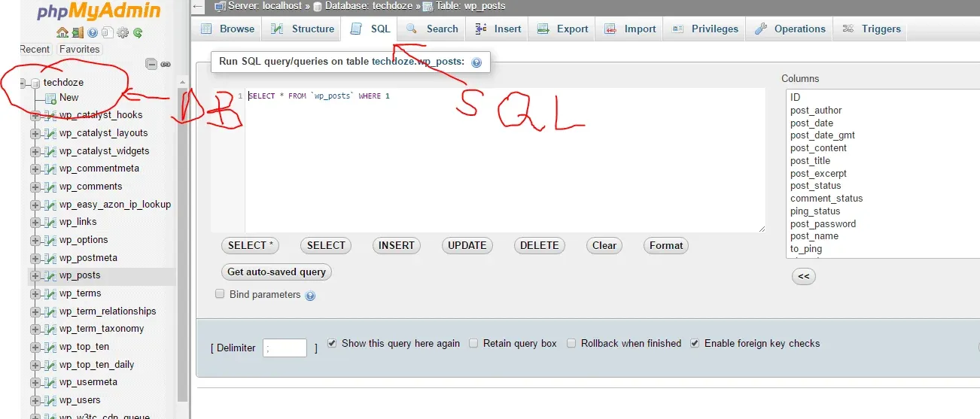Click navigation panel scroll up arrow
This screenshot has width=980, height=419.
coord(182,83)
